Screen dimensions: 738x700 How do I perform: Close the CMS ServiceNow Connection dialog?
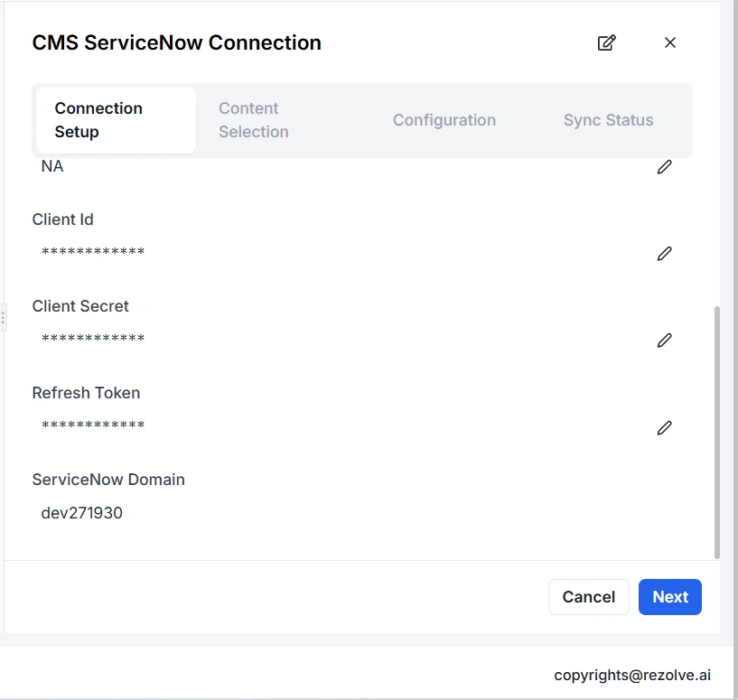tap(669, 42)
